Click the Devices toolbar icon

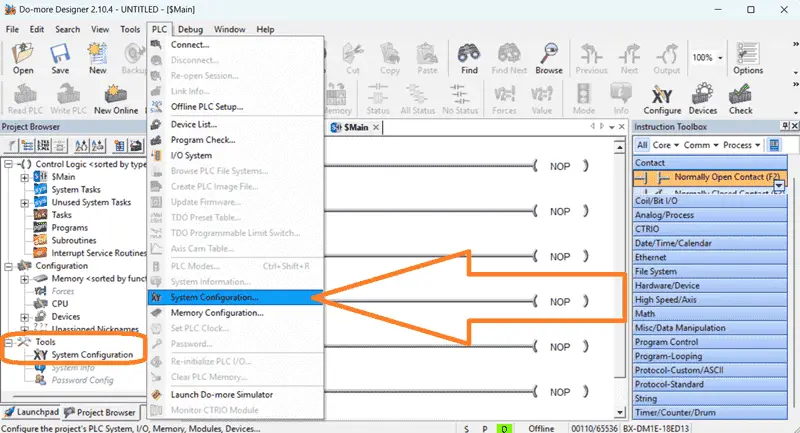[703, 100]
